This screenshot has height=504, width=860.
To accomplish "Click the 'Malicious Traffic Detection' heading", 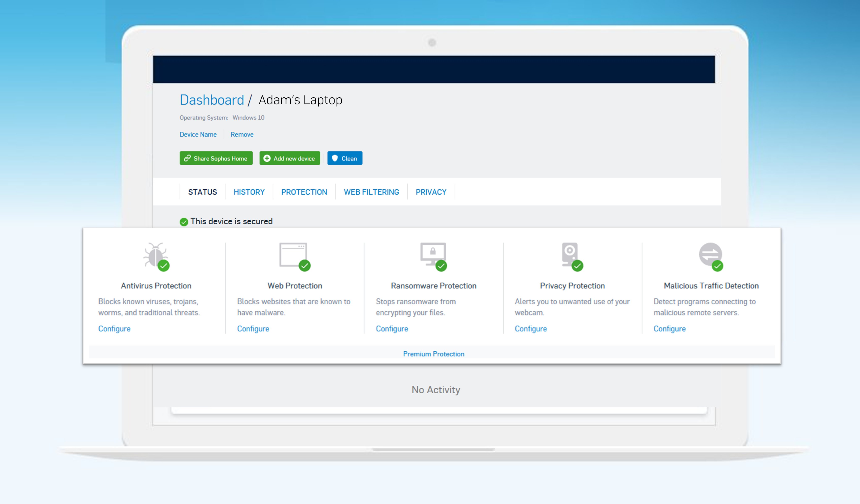I will point(711,286).
